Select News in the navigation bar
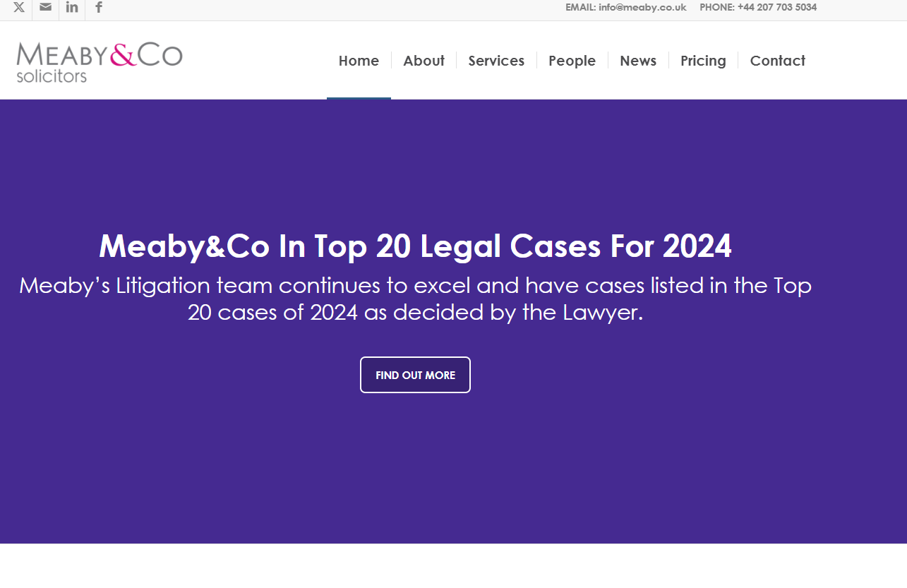Image resolution: width=907 pixels, height=588 pixels. coord(638,61)
